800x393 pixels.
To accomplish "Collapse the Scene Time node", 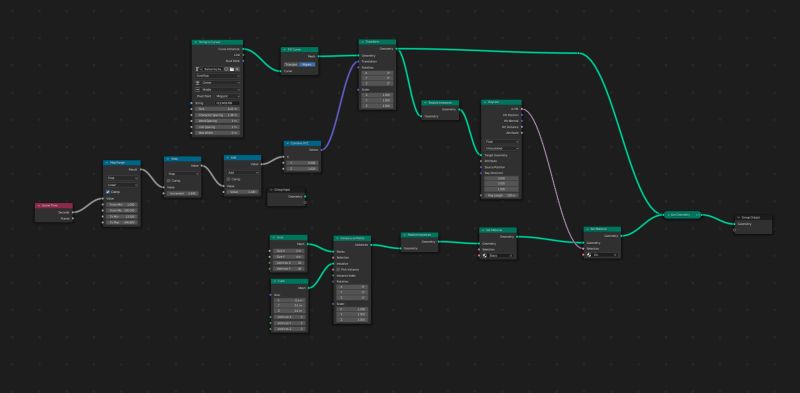I will coord(39,205).
